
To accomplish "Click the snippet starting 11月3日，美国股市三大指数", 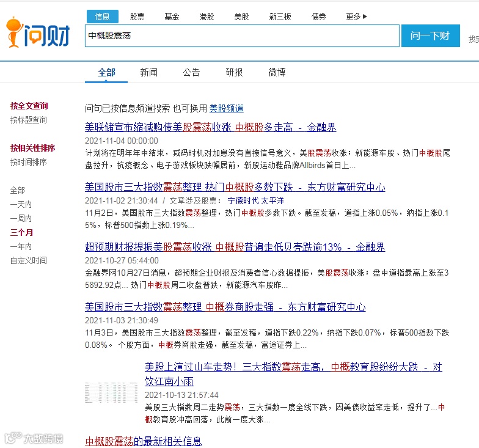I will (267, 339).
